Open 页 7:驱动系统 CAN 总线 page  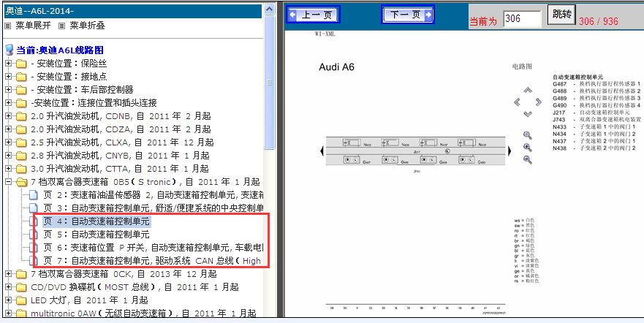pos(154,261)
